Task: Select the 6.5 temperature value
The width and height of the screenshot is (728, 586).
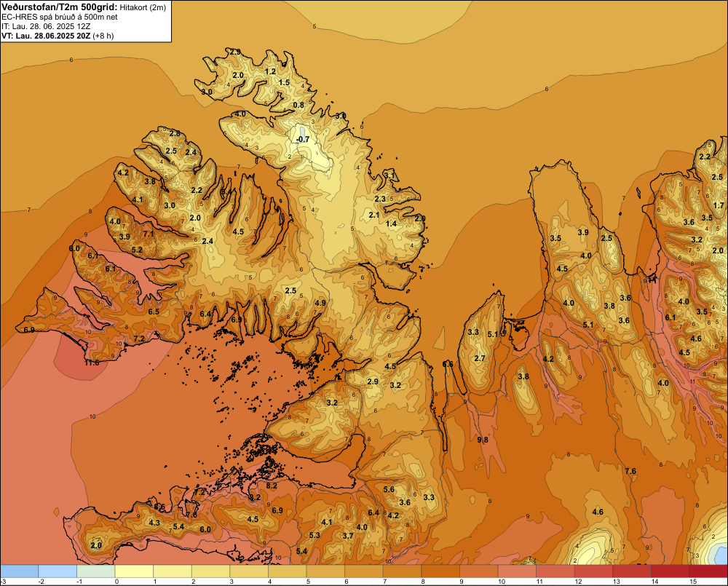Action: (x=154, y=312)
